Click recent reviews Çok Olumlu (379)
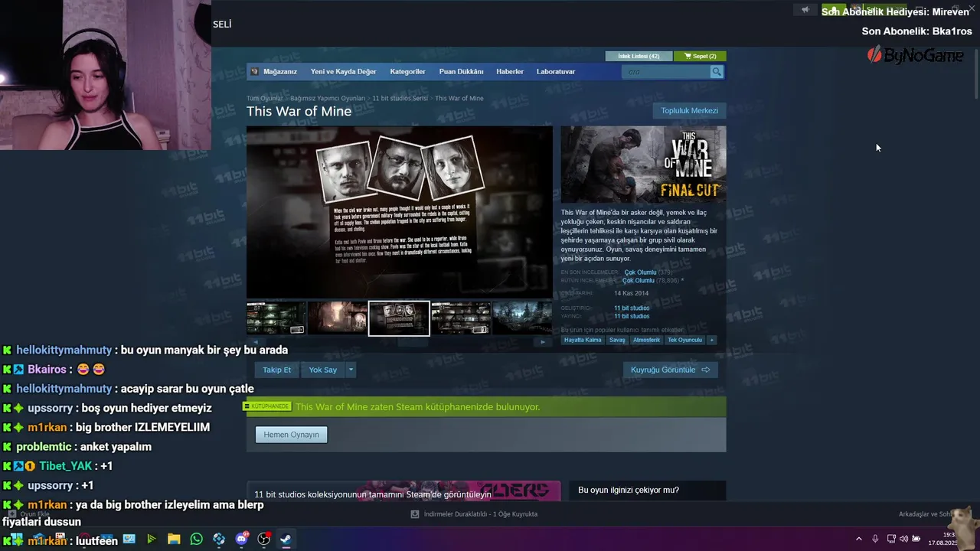Viewport: 980px width, 551px height. point(648,272)
